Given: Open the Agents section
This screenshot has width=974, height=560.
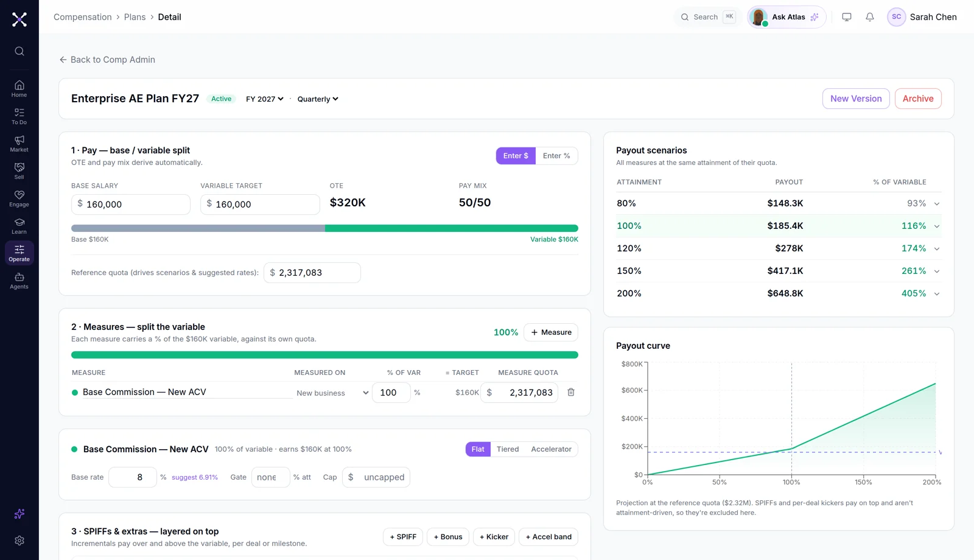Looking at the screenshot, I should coord(19,281).
